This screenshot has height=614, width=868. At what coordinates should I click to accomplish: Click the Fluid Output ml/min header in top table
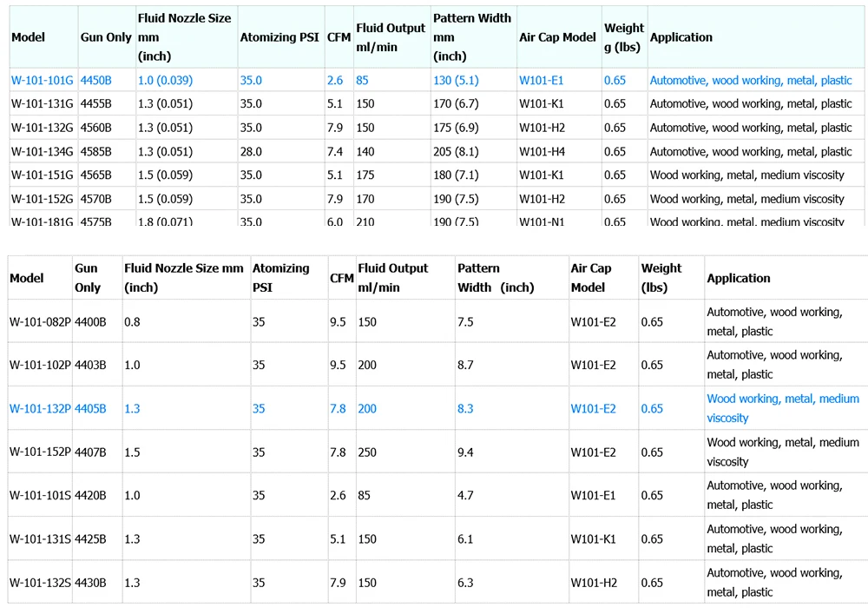click(x=391, y=37)
